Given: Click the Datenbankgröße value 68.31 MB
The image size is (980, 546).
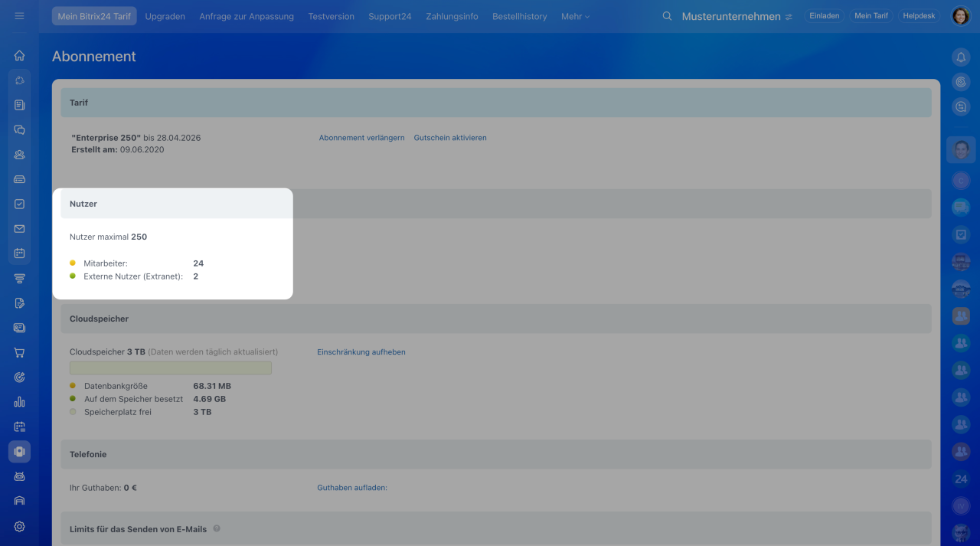Looking at the screenshot, I should [212, 386].
